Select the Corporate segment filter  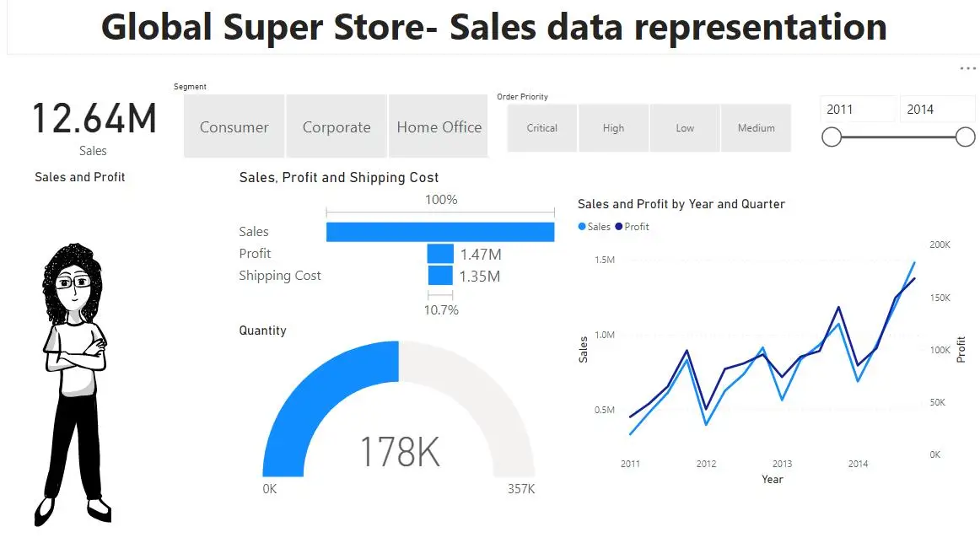pyautogui.click(x=337, y=126)
